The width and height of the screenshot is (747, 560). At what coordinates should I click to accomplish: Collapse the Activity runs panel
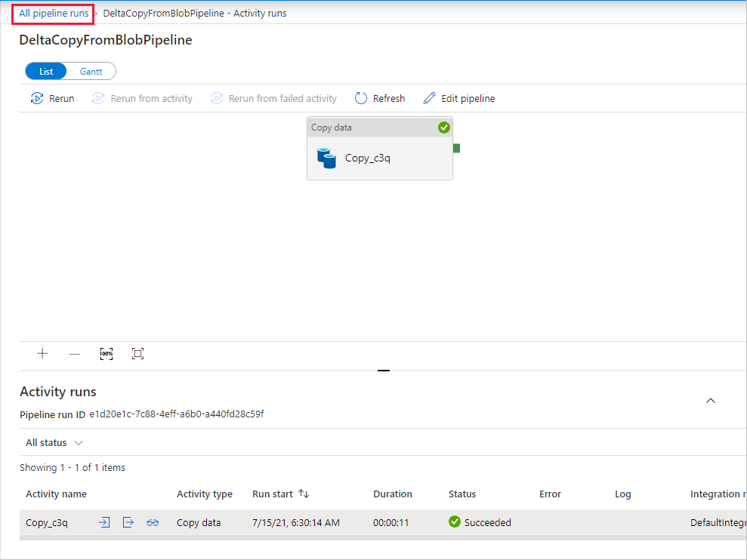tap(710, 401)
